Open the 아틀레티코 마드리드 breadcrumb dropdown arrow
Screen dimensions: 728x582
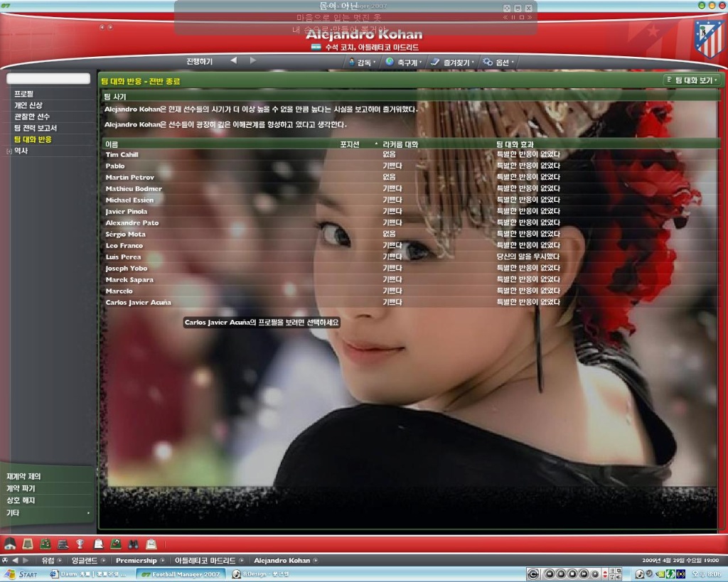tap(242, 560)
